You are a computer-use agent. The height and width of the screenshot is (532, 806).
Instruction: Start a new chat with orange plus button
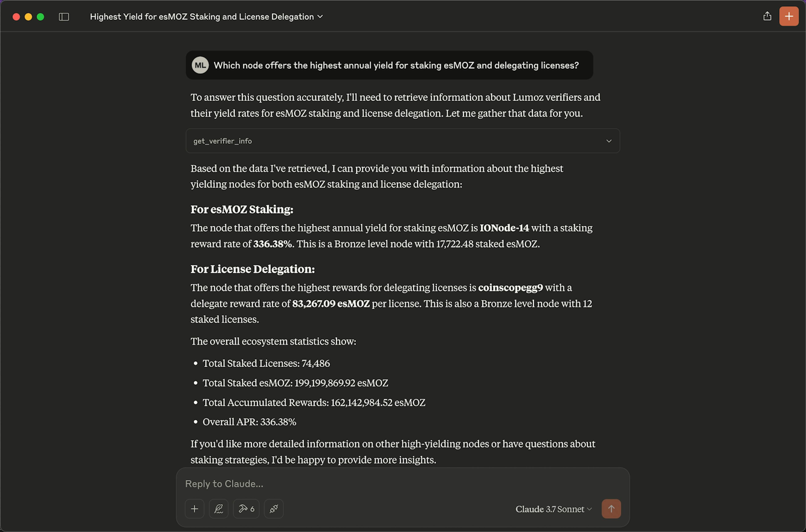(789, 16)
